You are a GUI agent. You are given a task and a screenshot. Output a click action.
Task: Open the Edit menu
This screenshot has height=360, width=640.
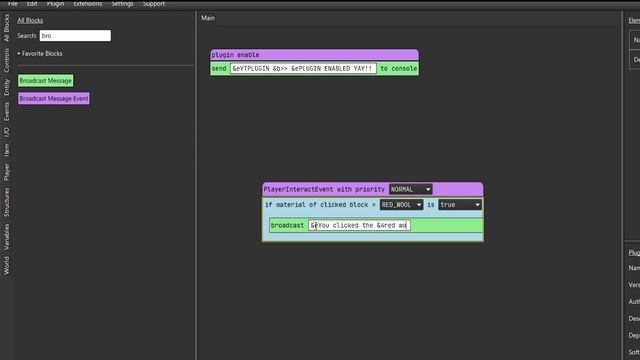pyautogui.click(x=32, y=4)
